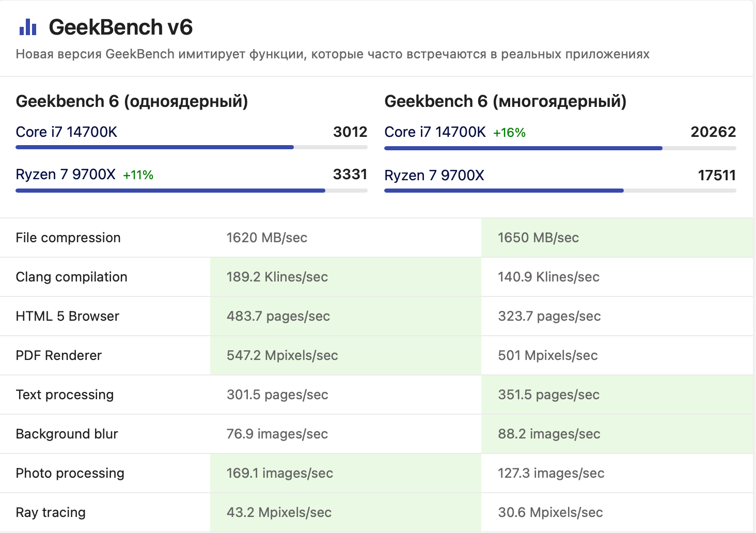Click the GeekBench bar chart icon
Image resolution: width=756 pixels, height=533 pixels.
(28, 27)
